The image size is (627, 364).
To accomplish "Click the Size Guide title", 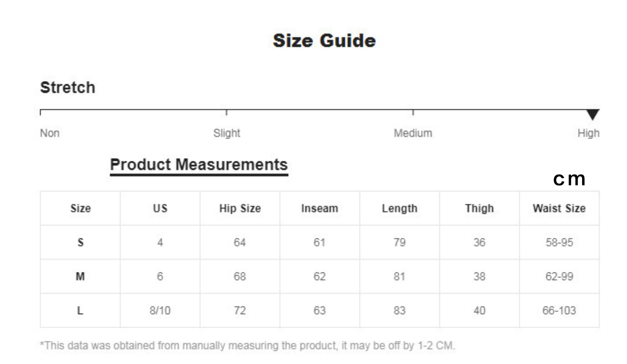I will click(x=324, y=41).
